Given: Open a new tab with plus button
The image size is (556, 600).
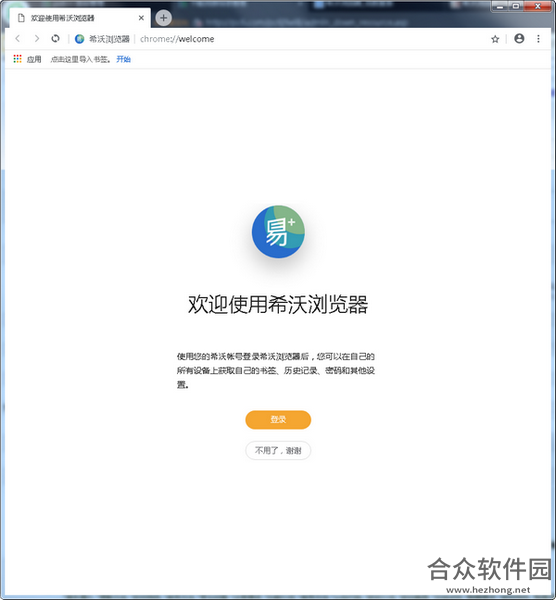Looking at the screenshot, I should (x=163, y=18).
